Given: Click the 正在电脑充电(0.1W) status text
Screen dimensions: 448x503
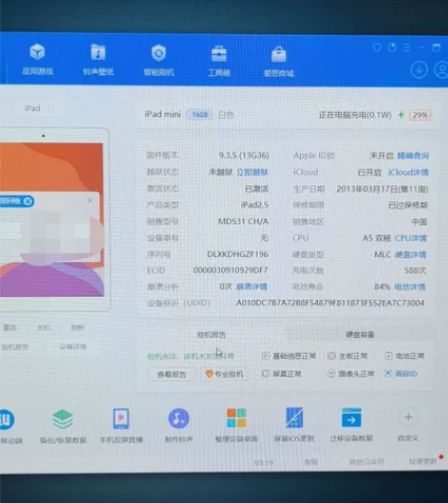Looking at the screenshot, I should click(x=355, y=115).
